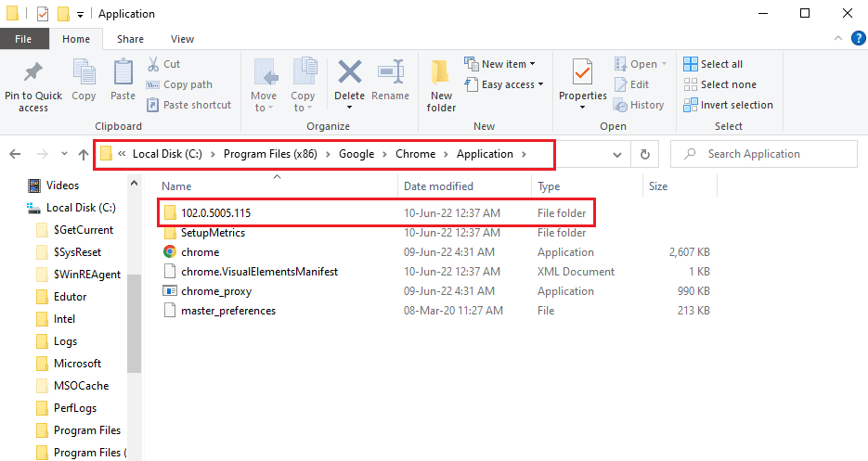Open recent locations dropdown arrow
The height and width of the screenshot is (461, 868).
click(x=64, y=154)
